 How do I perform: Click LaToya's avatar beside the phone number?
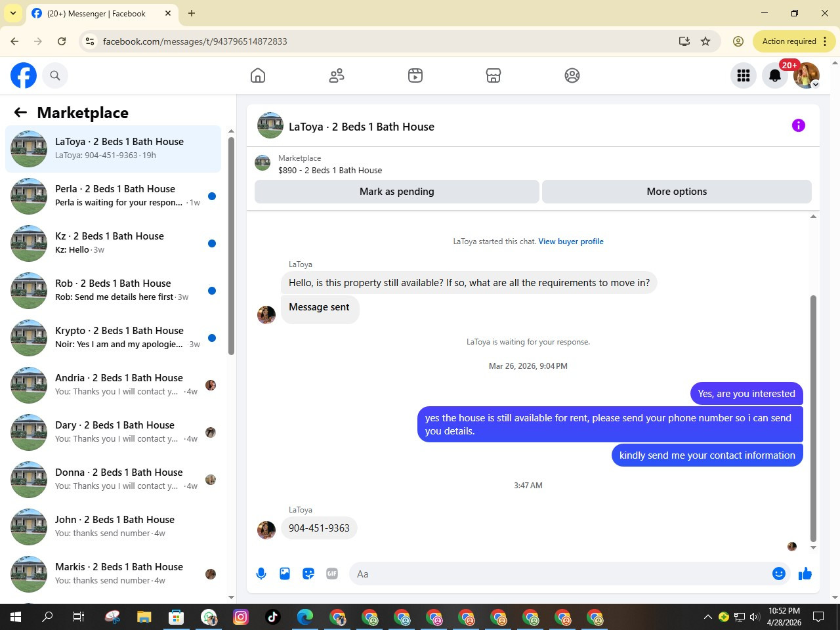pyautogui.click(x=266, y=530)
